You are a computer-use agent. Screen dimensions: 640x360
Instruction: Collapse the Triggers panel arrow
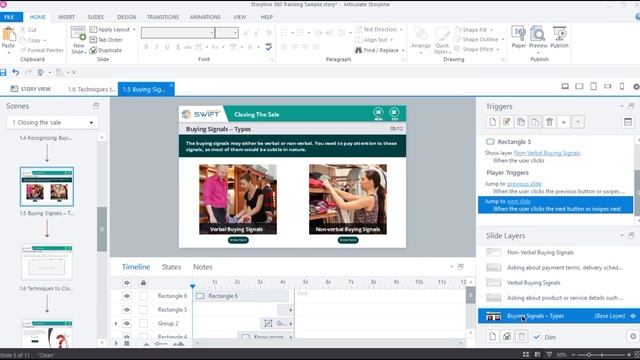(621, 106)
